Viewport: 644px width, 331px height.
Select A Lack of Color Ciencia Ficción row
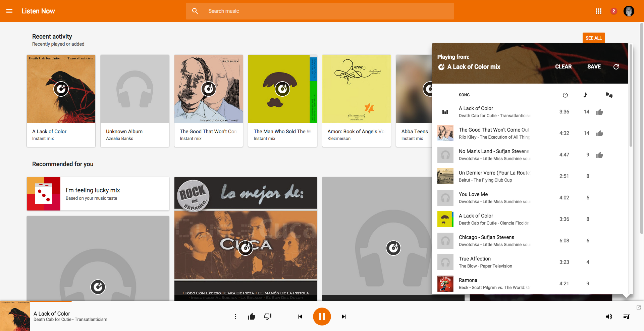(530, 219)
